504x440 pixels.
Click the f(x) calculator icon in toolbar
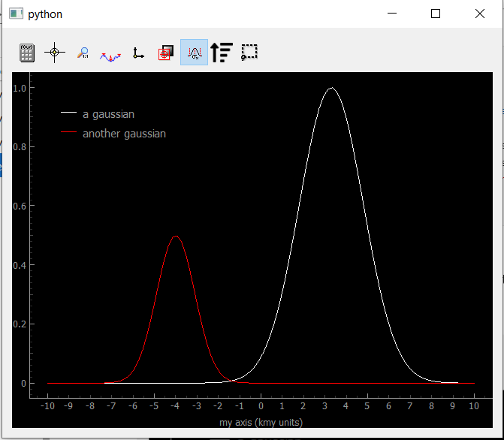pos(27,53)
